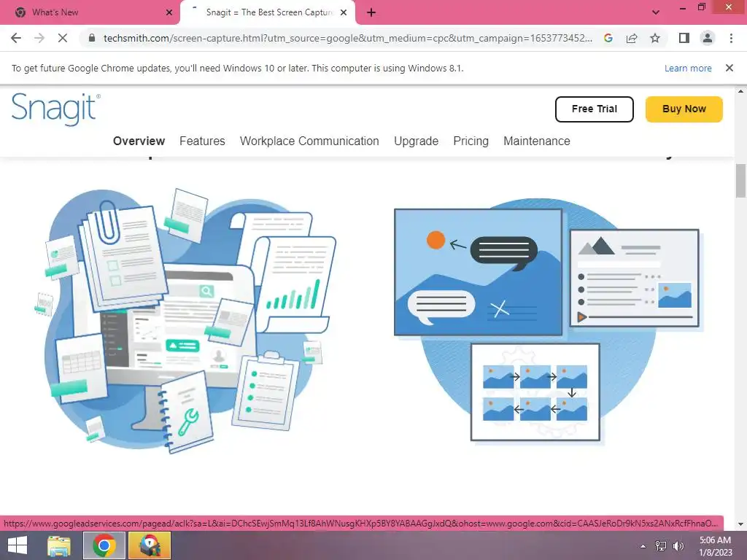The width and height of the screenshot is (747, 560).
Task: Open File Explorer from taskbar
Action: coord(59,545)
